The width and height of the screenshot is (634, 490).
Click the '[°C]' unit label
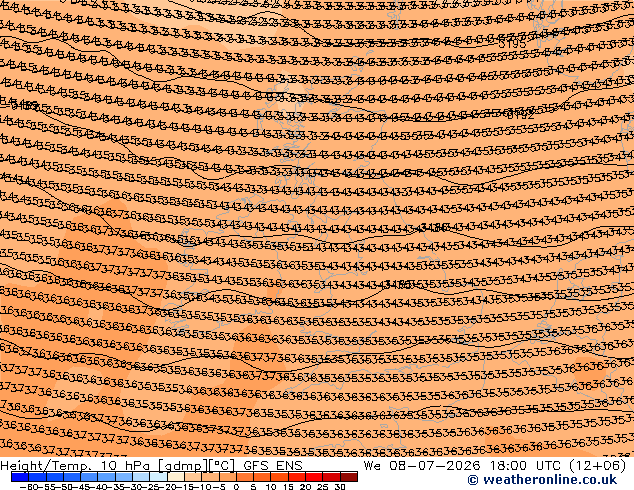(x=222, y=466)
